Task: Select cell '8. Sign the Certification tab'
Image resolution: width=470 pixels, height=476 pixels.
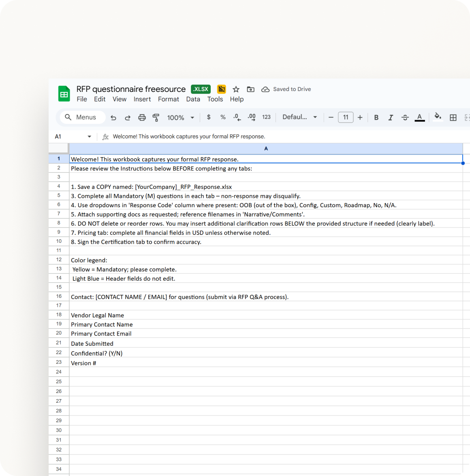Action: pos(266,242)
